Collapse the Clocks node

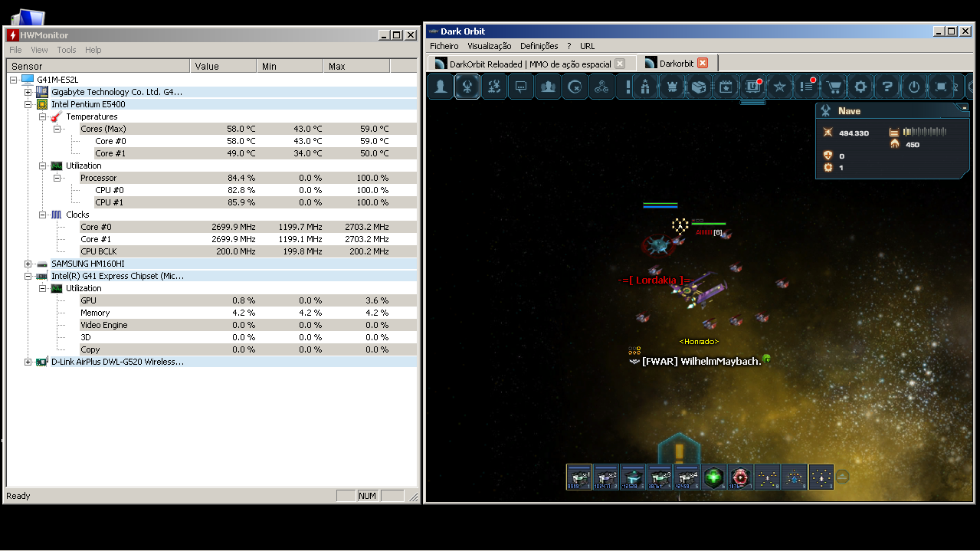43,215
